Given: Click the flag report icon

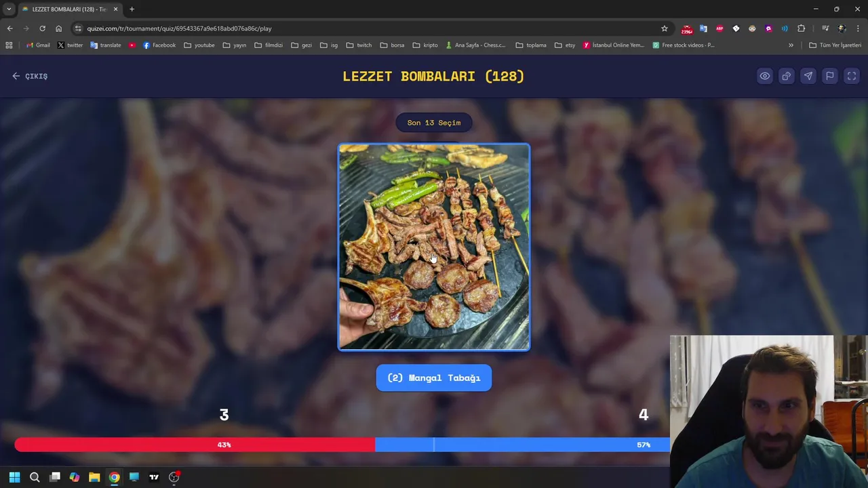Looking at the screenshot, I should [x=829, y=76].
